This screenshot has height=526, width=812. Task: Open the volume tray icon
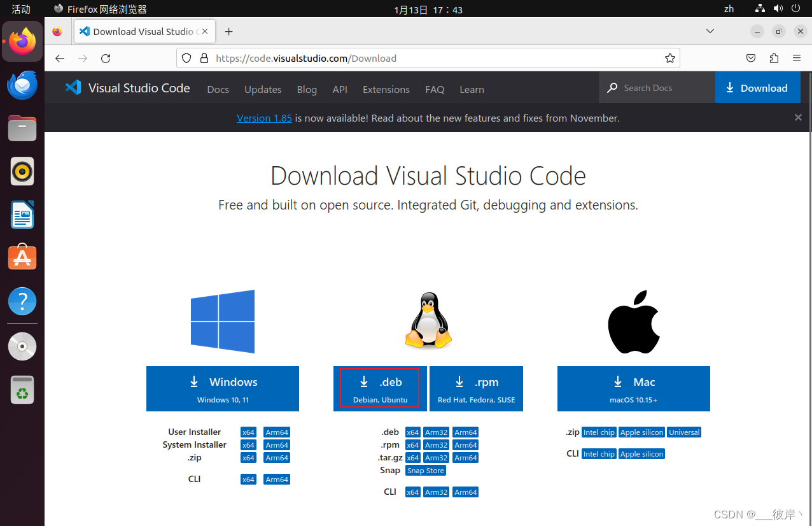[778, 9]
